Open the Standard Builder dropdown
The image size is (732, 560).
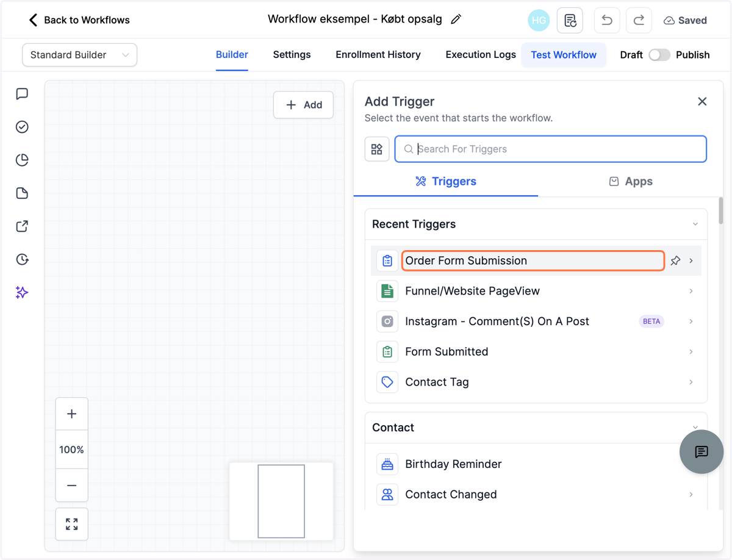pos(80,55)
